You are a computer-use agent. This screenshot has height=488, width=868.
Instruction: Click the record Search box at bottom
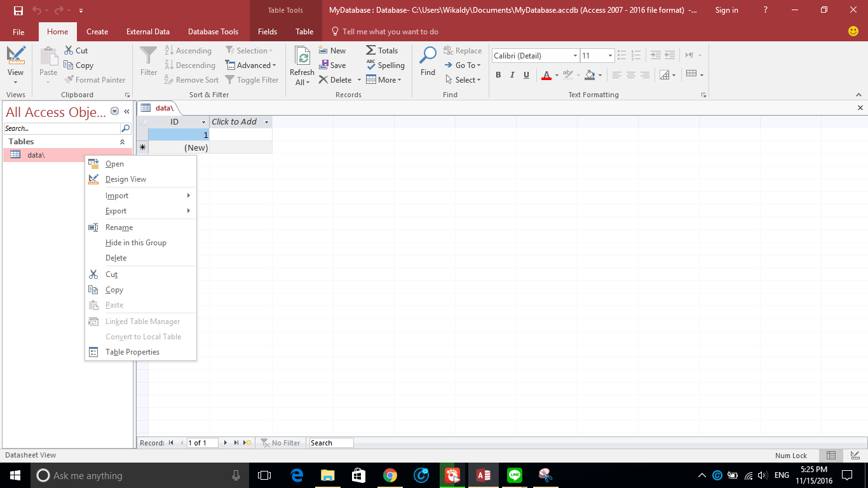331,443
